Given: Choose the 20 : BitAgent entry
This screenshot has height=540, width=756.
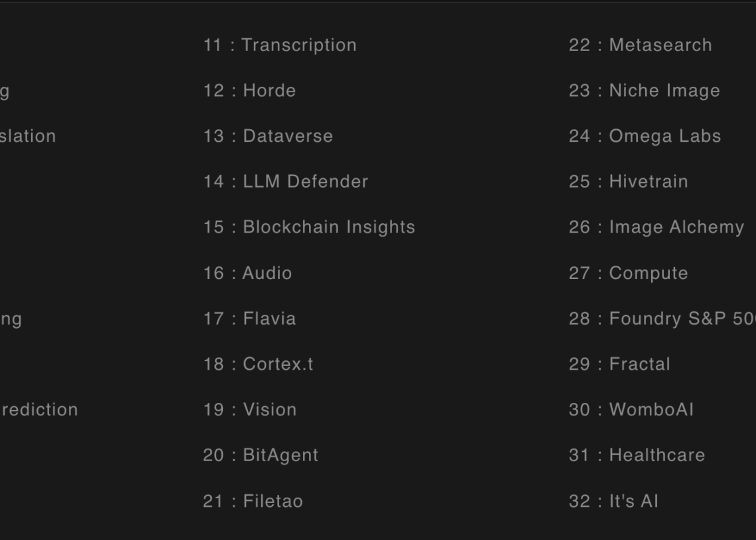Looking at the screenshot, I should [x=261, y=455].
